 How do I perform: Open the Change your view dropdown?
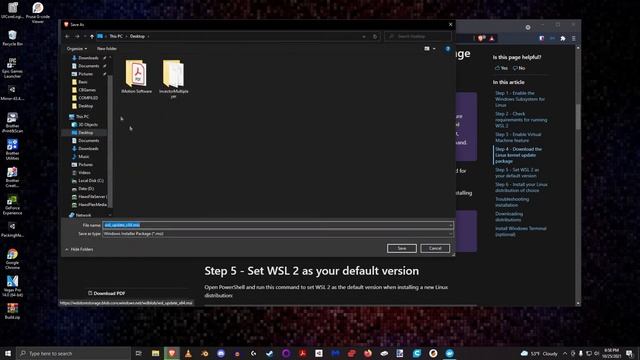point(433,49)
